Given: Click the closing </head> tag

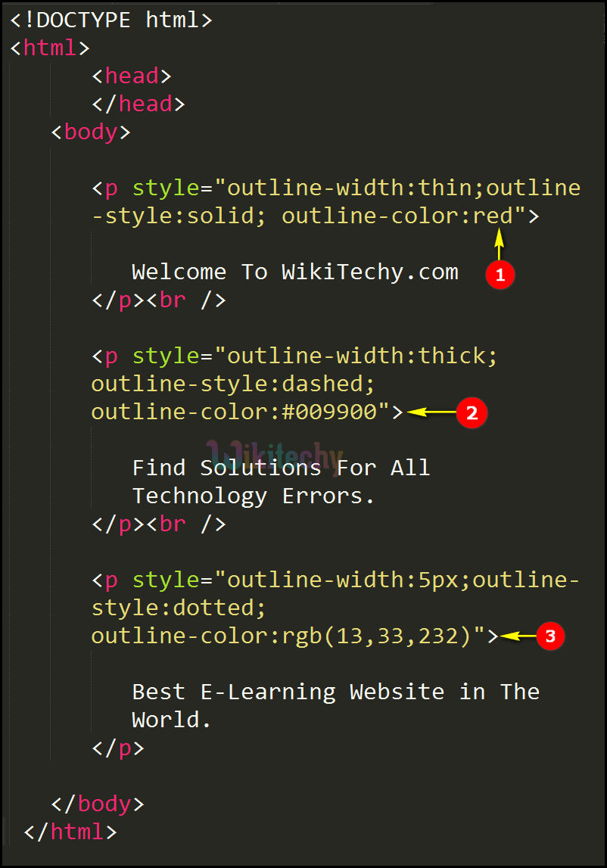Looking at the screenshot, I should click(138, 104).
